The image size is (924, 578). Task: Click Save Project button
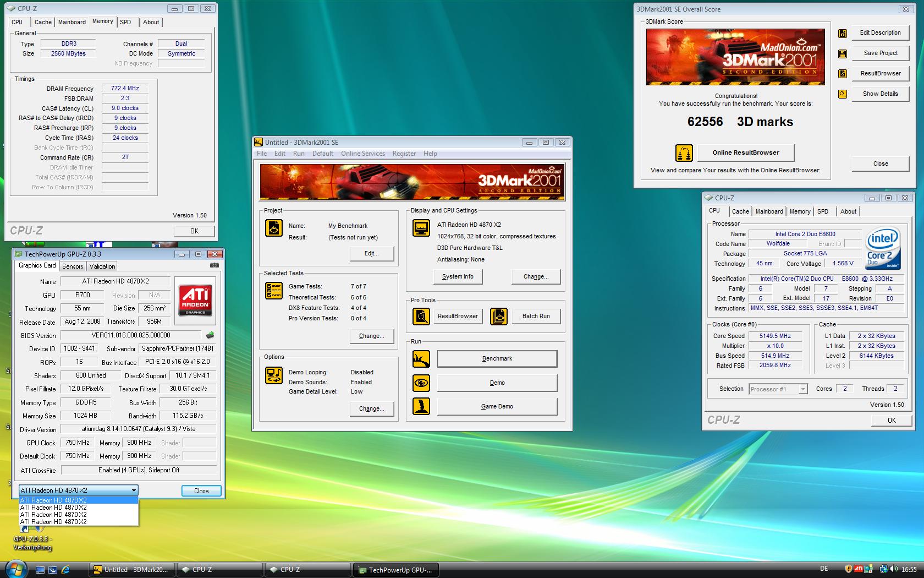tap(880, 53)
